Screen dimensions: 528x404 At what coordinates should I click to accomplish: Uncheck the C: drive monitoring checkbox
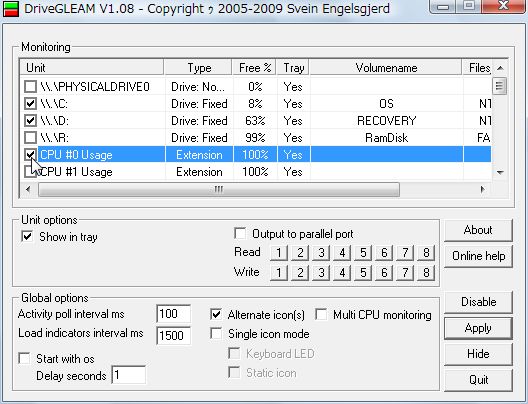[30, 103]
